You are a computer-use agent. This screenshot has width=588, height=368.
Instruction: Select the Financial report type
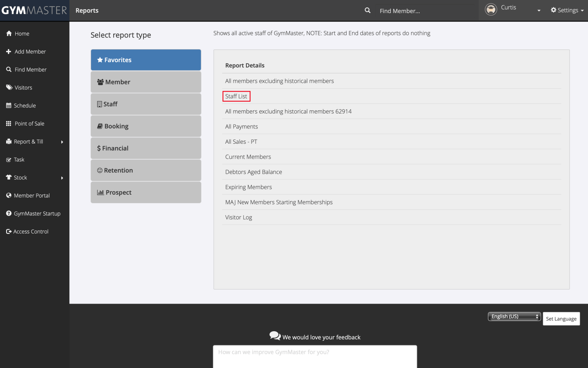pos(146,148)
